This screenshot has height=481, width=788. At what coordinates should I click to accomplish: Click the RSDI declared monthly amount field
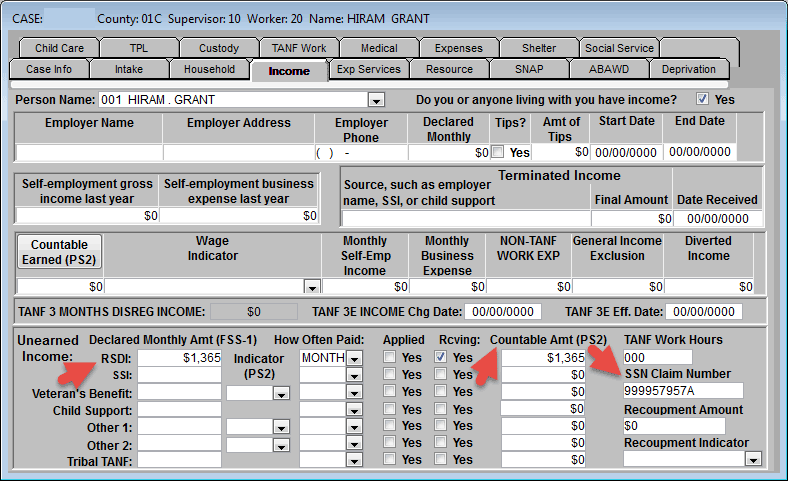pyautogui.click(x=179, y=358)
